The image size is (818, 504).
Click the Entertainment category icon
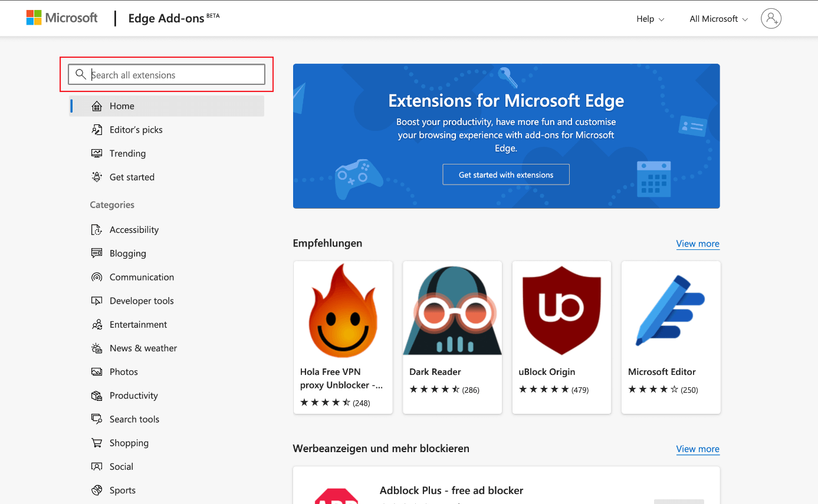click(x=97, y=325)
